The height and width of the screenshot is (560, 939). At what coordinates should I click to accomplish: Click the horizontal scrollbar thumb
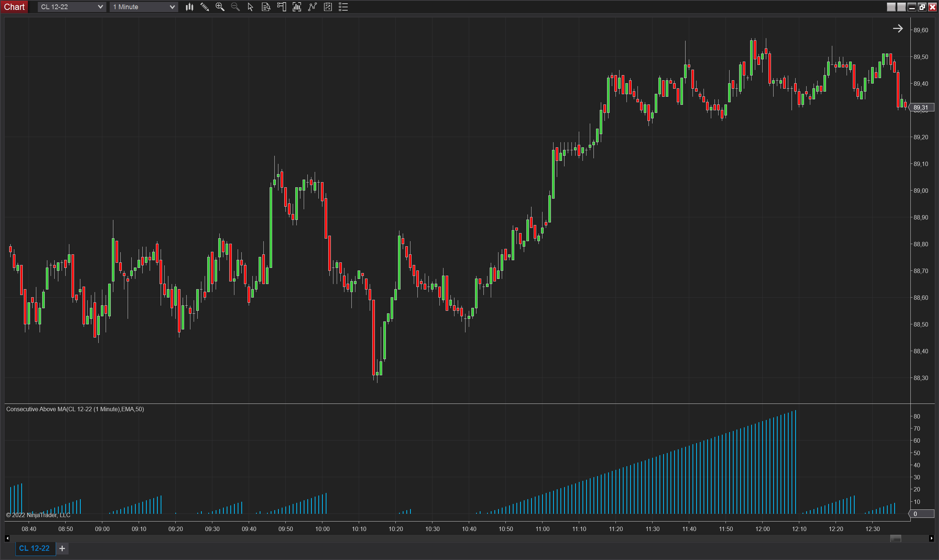[896, 538]
